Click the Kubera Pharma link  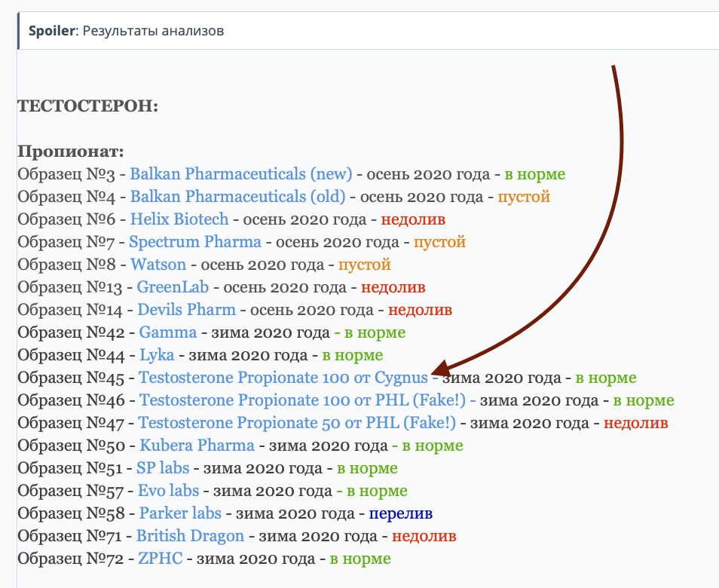tap(197, 446)
